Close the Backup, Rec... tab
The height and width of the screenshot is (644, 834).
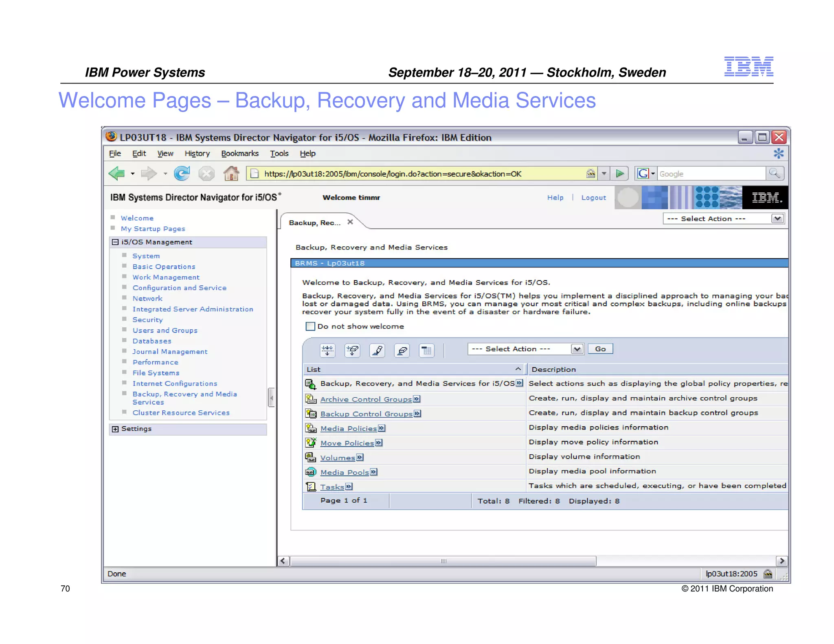click(350, 222)
